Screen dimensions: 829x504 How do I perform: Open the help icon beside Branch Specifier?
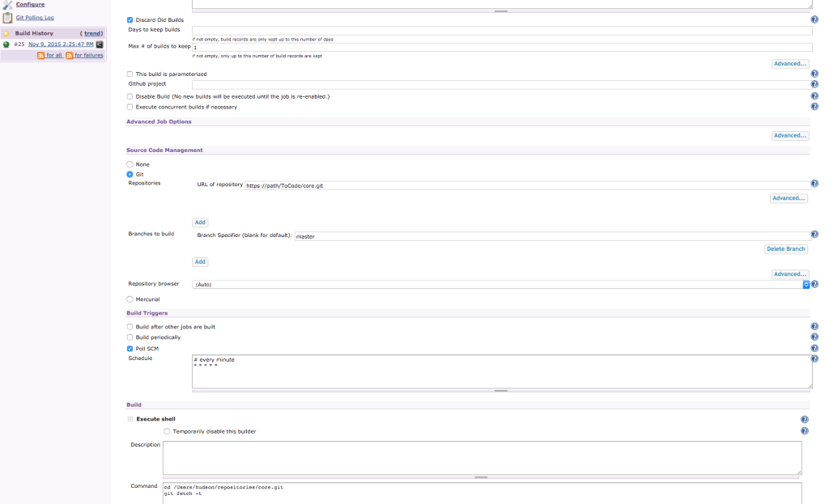815,234
